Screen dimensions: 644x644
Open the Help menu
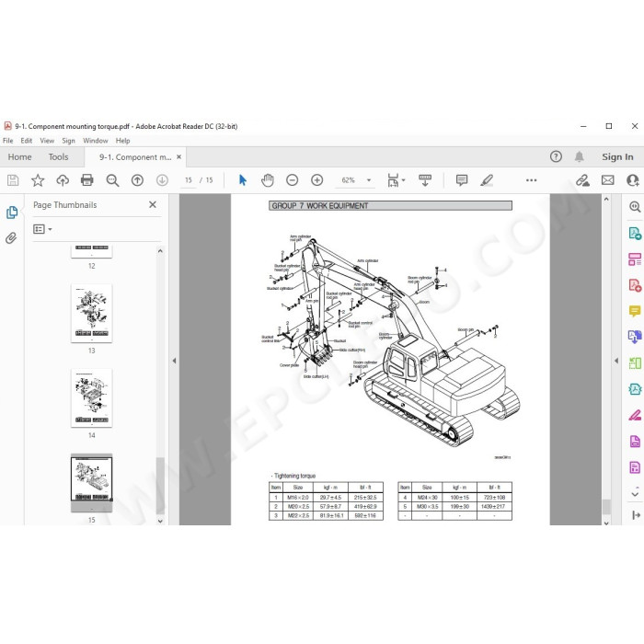[122, 141]
